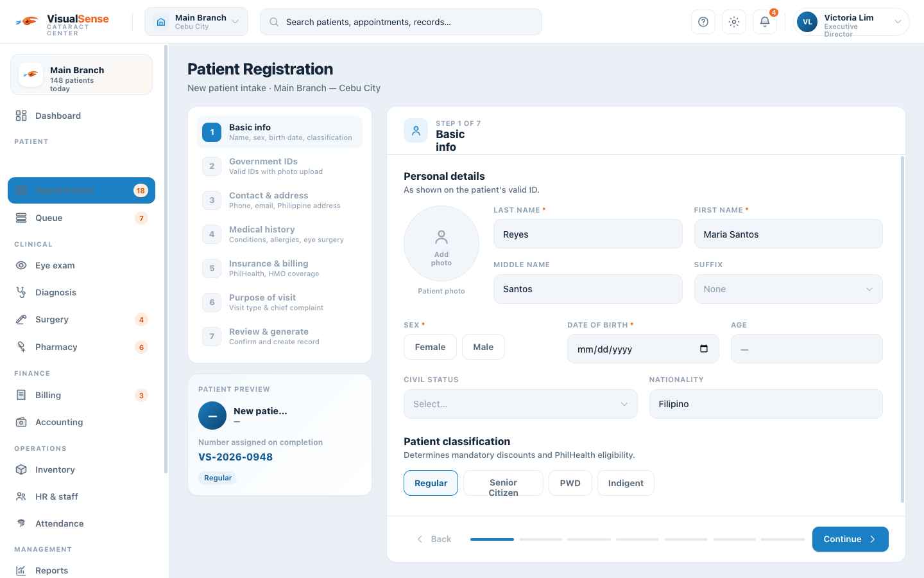The height and width of the screenshot is (578, 924).
Task: Toggle the sun theme icon
Action: (x=734, y=22)
